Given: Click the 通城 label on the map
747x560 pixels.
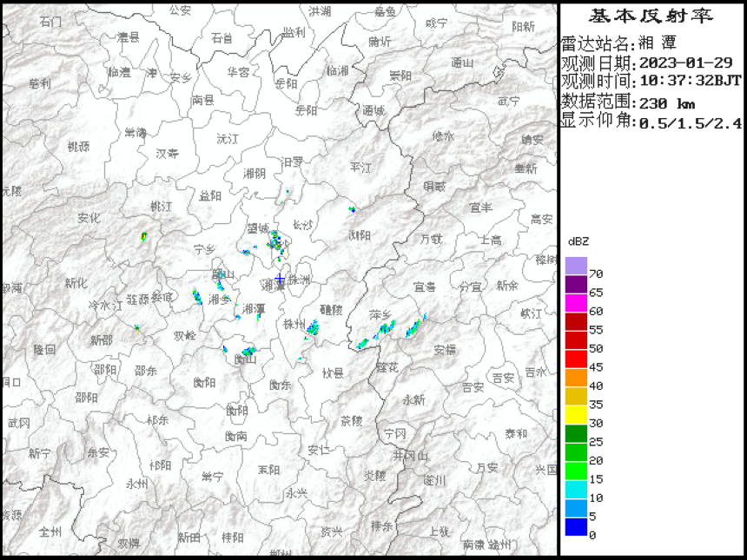Looking at the screenshot, I should pos(373,111).
